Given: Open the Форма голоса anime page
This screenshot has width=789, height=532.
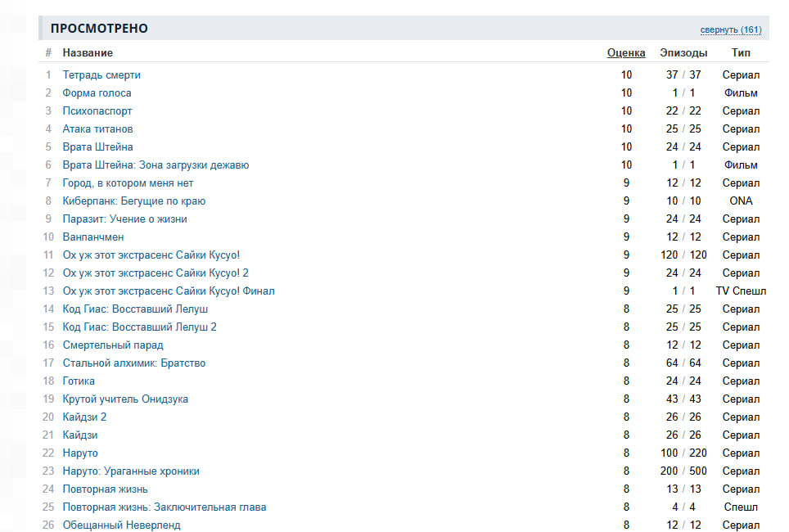Looking at the screenshot, I should tap(97, 93).
